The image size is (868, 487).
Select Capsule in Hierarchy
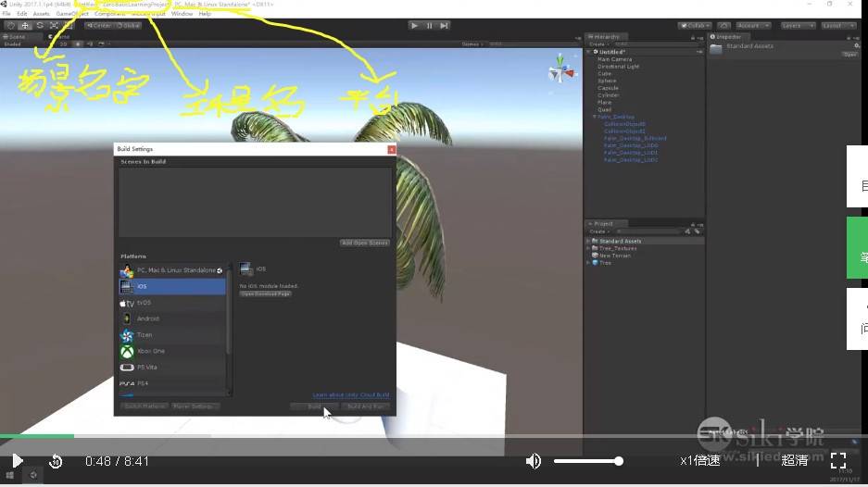tap(608, 88)
